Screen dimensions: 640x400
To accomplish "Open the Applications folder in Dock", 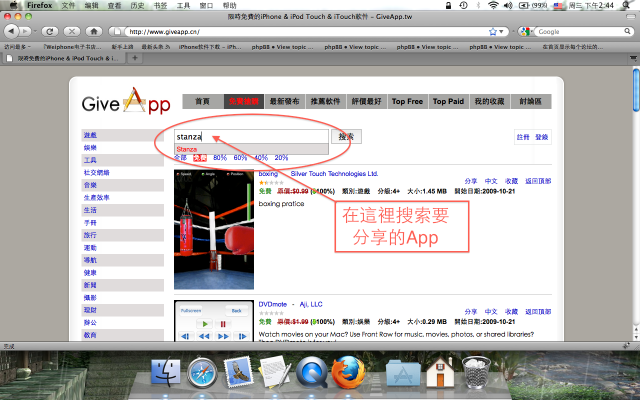I will click(x=403, y=373).
